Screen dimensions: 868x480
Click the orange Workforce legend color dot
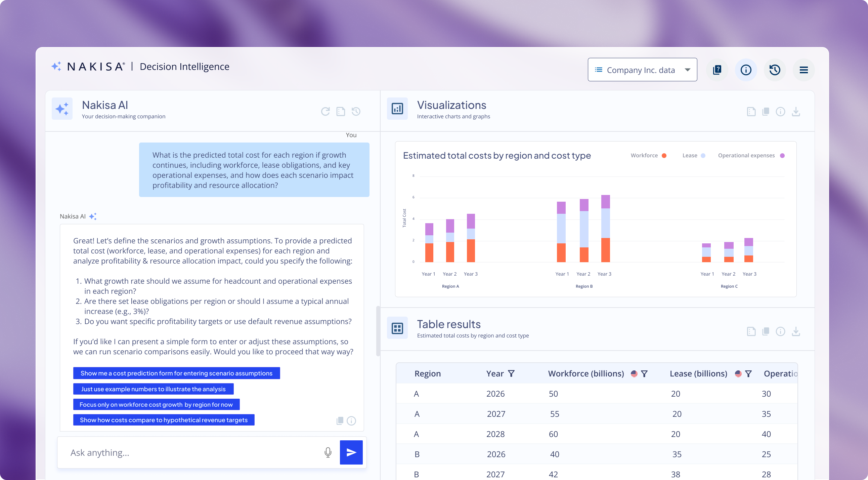(664, 155)
